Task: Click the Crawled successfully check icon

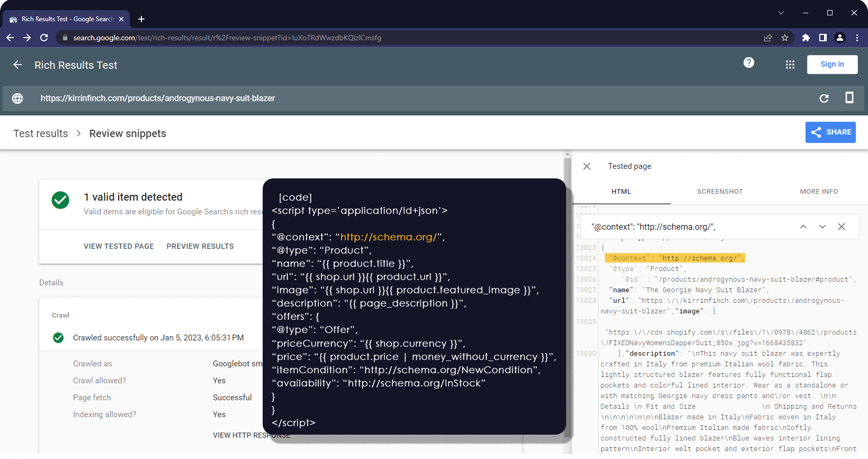Action: point(58,338)
